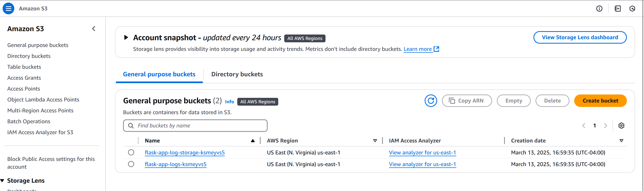Click the Create bucket button
This screenshot has width=644, height=191.
click(600, 101)
